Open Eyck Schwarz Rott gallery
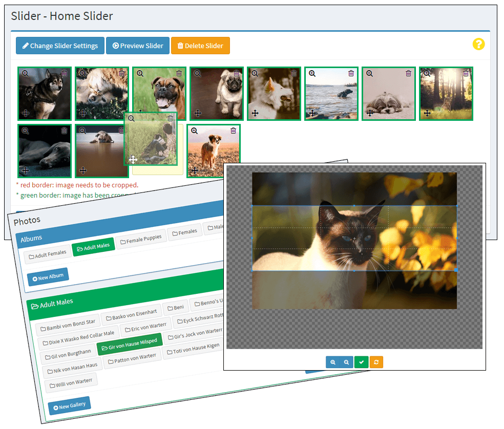The height and width of the screenshot is (429, 504). point(199,319)
